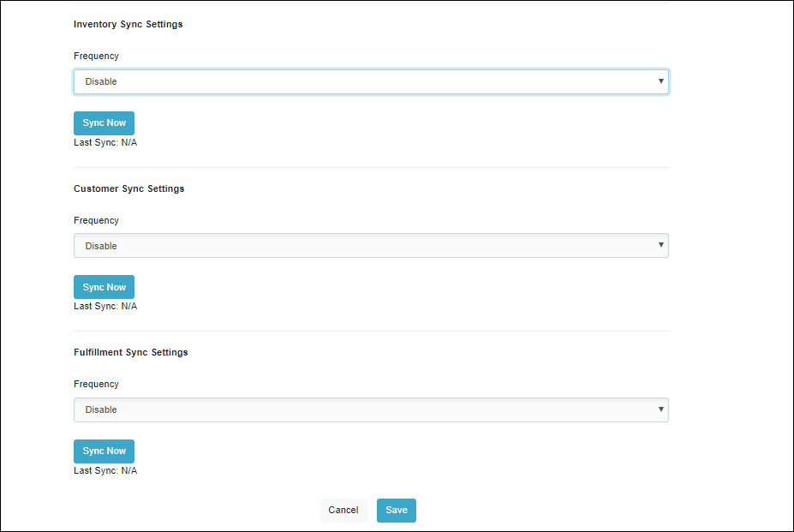Viewport: 794px width, 532px height.
Task: Open the Fulfillment Sync Frequency dropdown
Action: (x=371, y=409)
